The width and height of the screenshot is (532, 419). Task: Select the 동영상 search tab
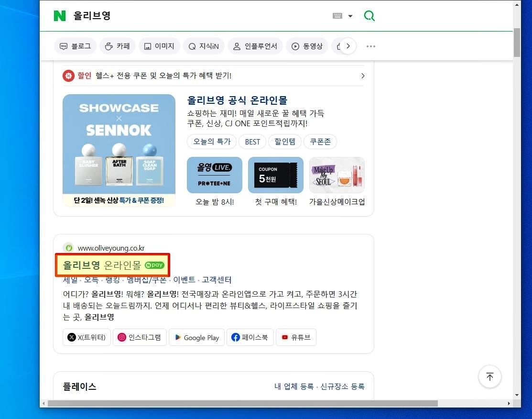point(307,46)
